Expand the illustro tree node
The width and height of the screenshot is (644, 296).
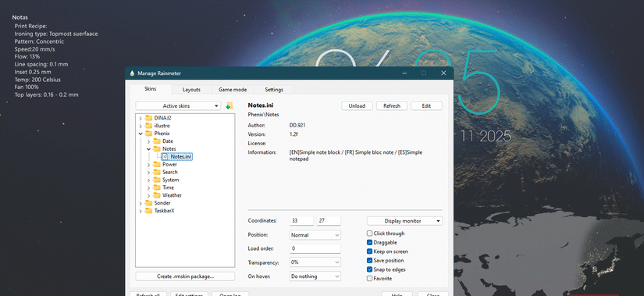141,127
